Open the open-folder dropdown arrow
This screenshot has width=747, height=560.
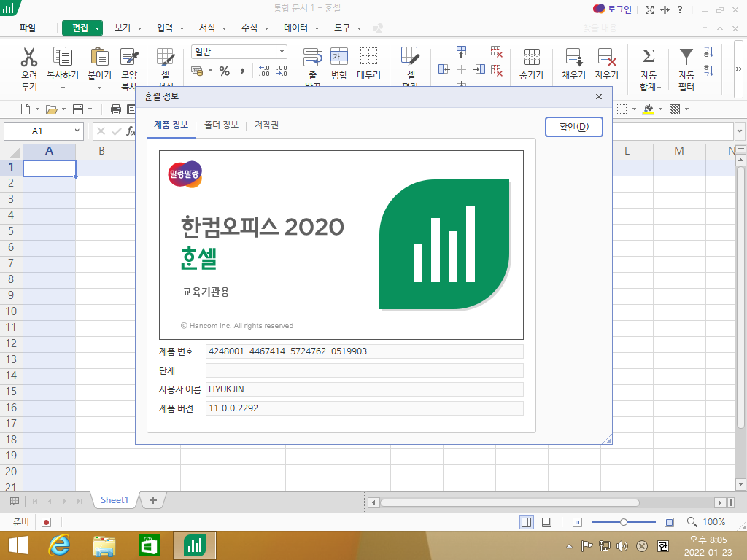coord(64,109)
